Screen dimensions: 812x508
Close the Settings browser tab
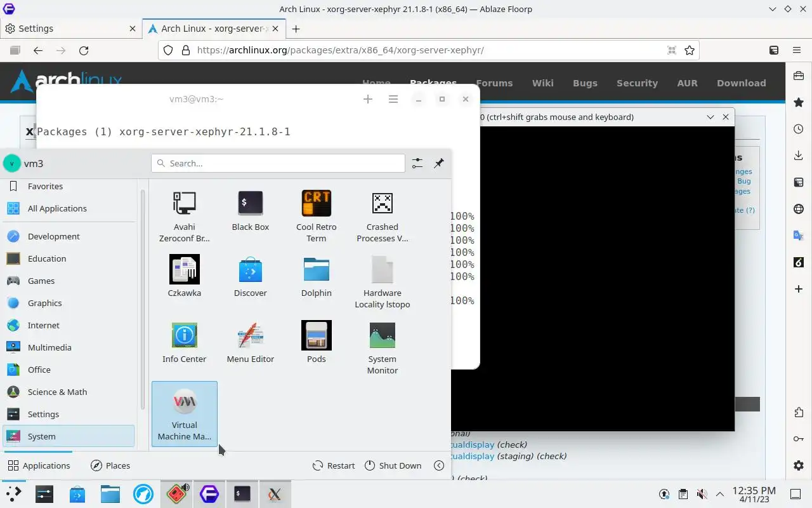tap(133, 29)
